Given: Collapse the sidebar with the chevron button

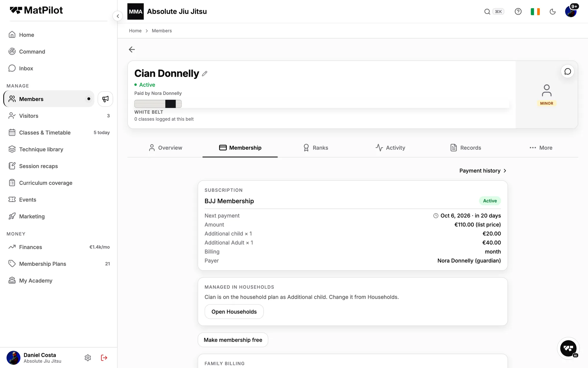Looking at the screenshot, I should click(x=118, y=16).
